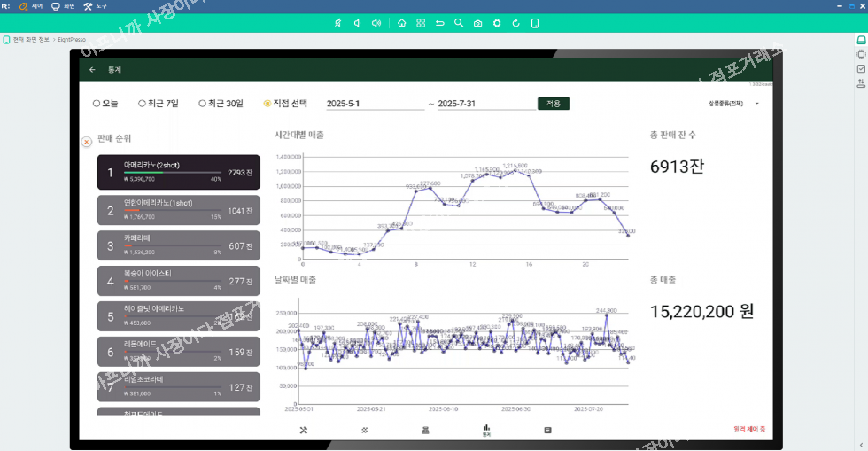The image size is (868, 451).
Task: Open the 상품종류(전체) dropdown
Action: [x=733, y=104]
